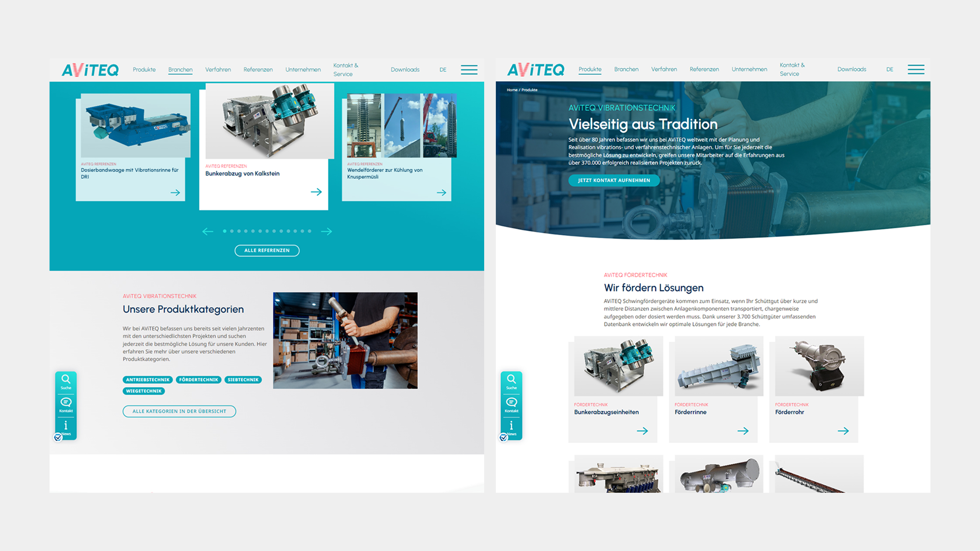Click arrow on Bunkerabzug von Kalkstein card
The width and height of the screenshot is (980, 551).
pyautogui.click(x=316, y=192)
